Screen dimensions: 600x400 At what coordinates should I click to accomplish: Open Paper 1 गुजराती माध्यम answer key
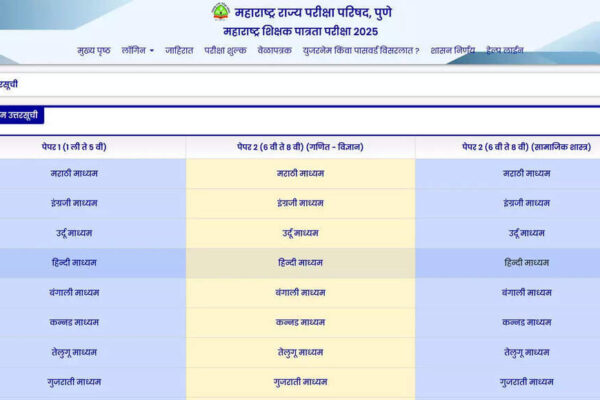click(74, 382)
